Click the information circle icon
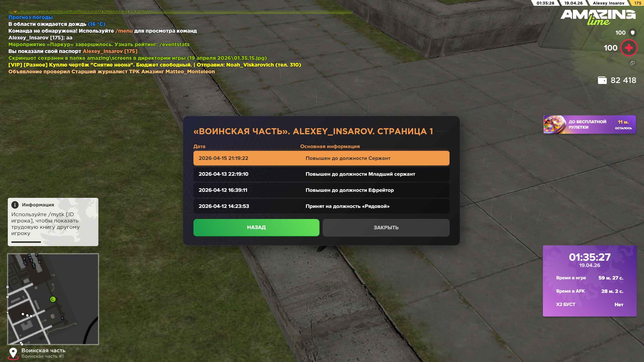The width and height of the screenshot is (644, 362). pyautogui.click(x=15, y=205)
